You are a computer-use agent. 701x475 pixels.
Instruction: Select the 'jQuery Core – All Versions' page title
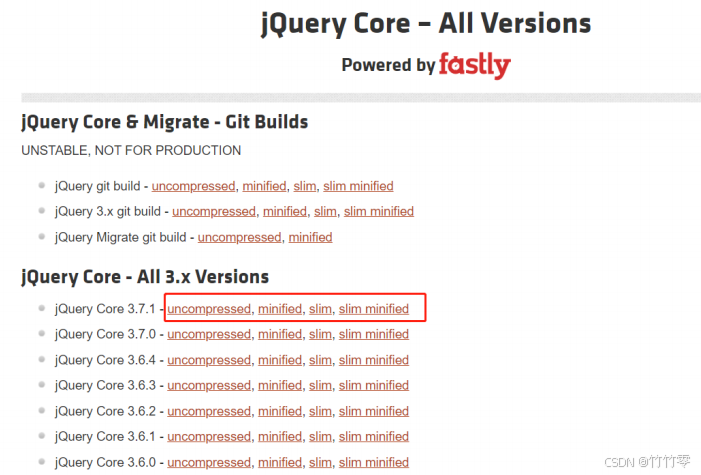coord(426,24)
